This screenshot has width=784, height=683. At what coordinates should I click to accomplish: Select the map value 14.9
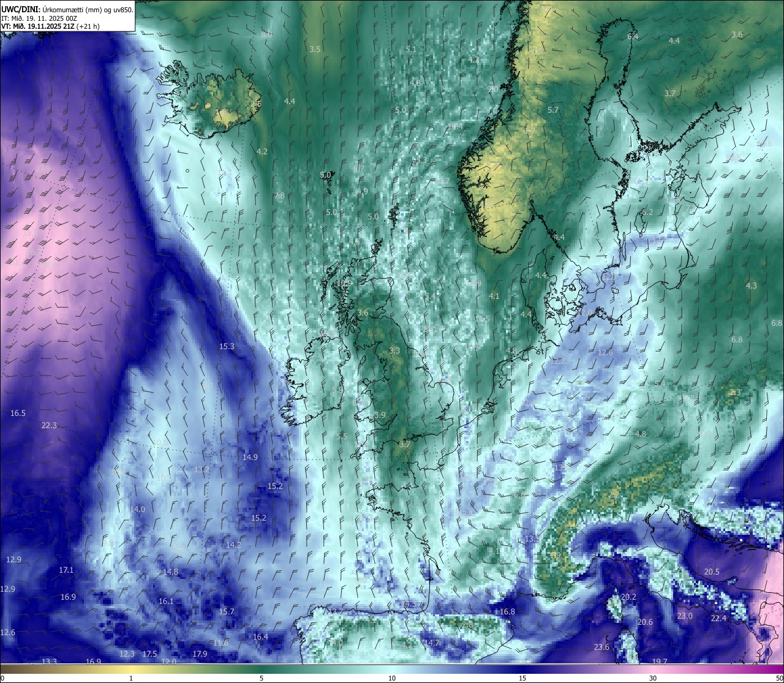tap(250, 457)
